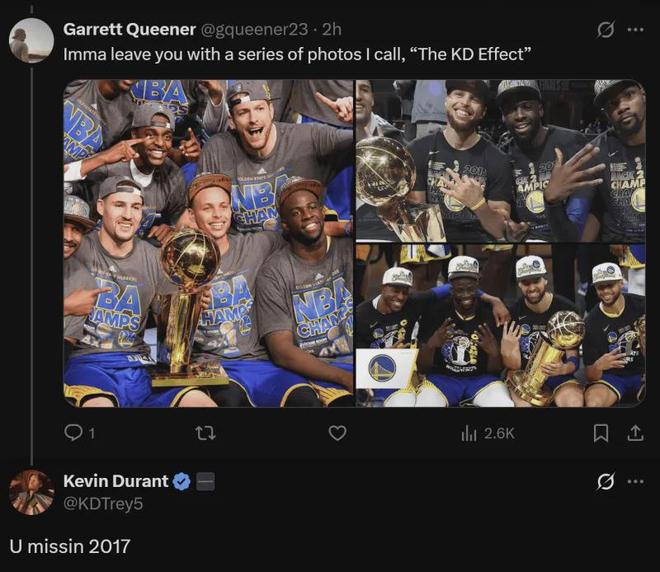
Task: Like Garrett Queener's tweet with heart icon
Action: click(x=338, y=433)
